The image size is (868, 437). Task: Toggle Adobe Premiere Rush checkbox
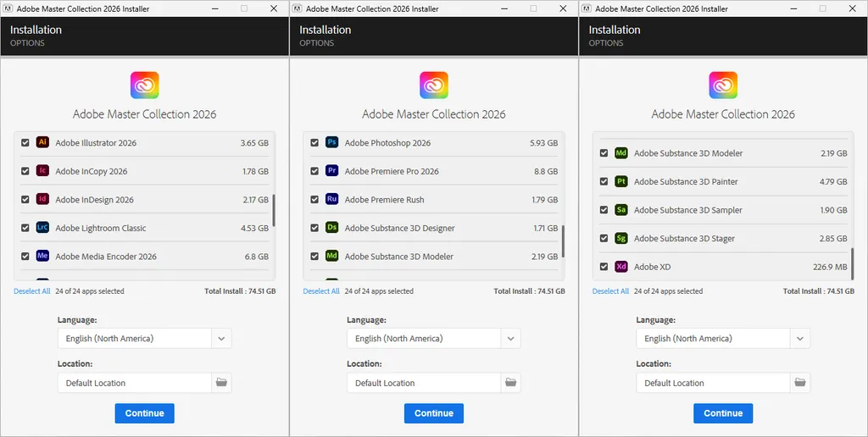[x=314, y=199]
